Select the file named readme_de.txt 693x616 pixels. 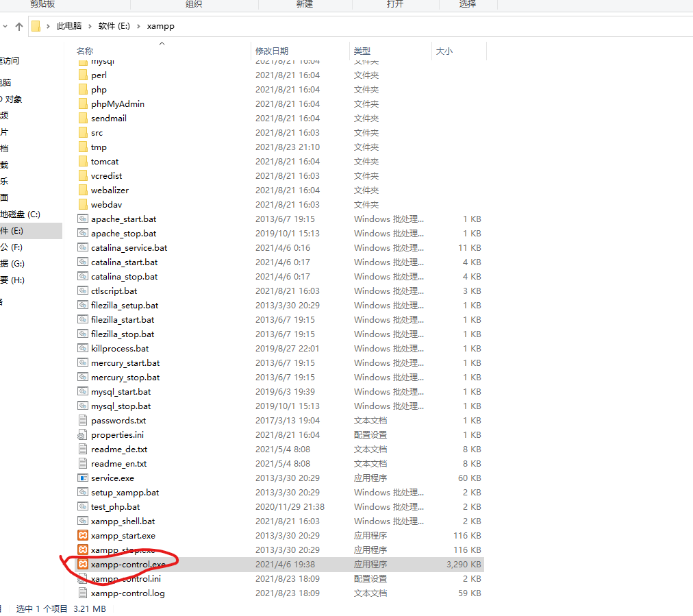point(119,449)
